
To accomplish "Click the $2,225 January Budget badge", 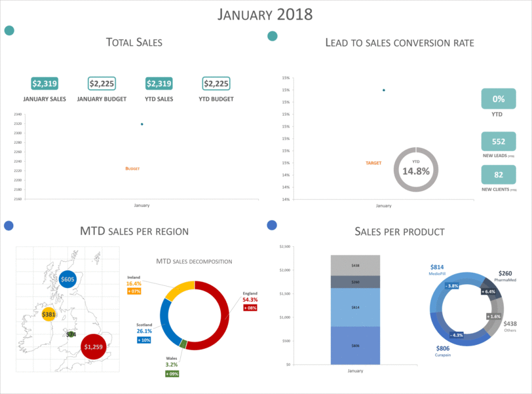I will 101,84.
